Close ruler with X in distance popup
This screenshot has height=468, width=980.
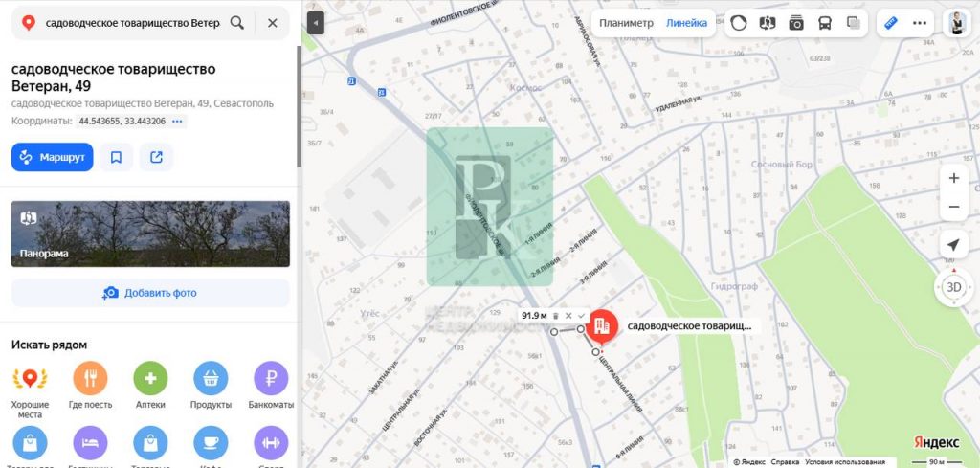(568, 316)
